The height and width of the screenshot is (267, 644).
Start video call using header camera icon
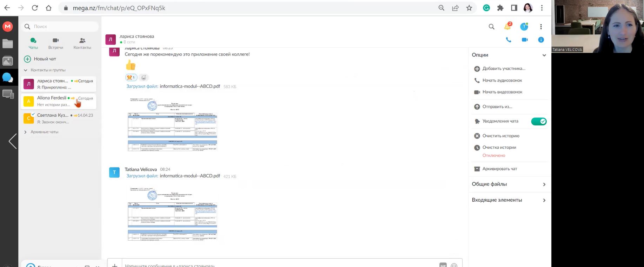pos(525,40)
